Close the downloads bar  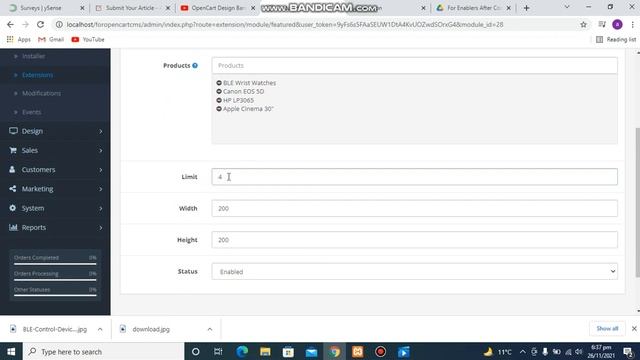click(x=634, y=329)
